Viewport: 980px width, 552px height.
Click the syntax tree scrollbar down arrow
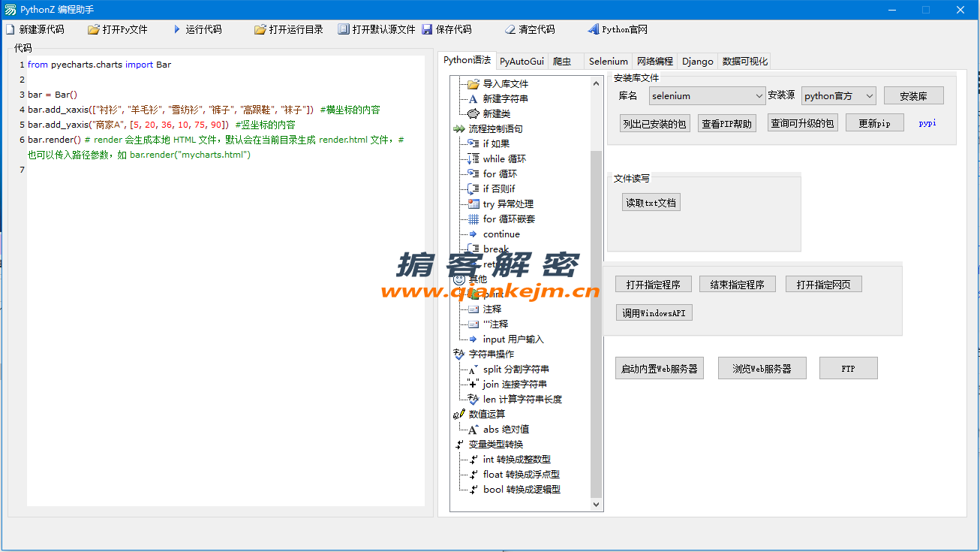pos(597,505)
